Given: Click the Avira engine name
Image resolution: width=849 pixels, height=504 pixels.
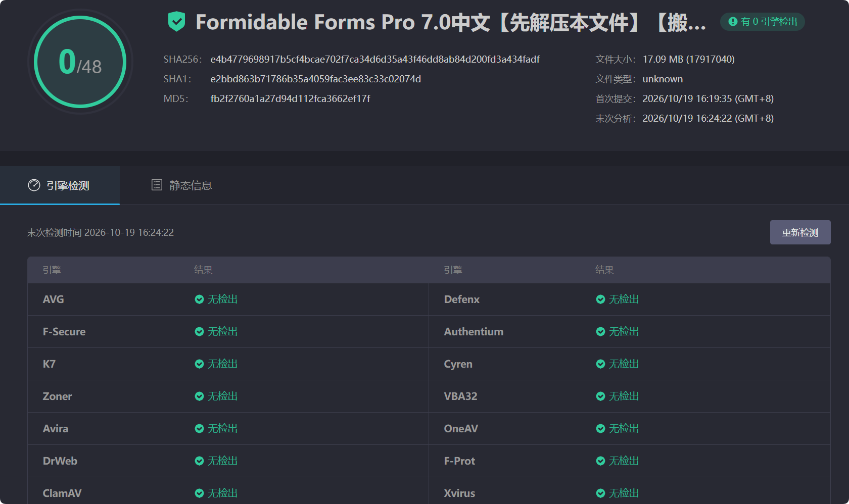Looking at the screenshot, I should (55, 428).
